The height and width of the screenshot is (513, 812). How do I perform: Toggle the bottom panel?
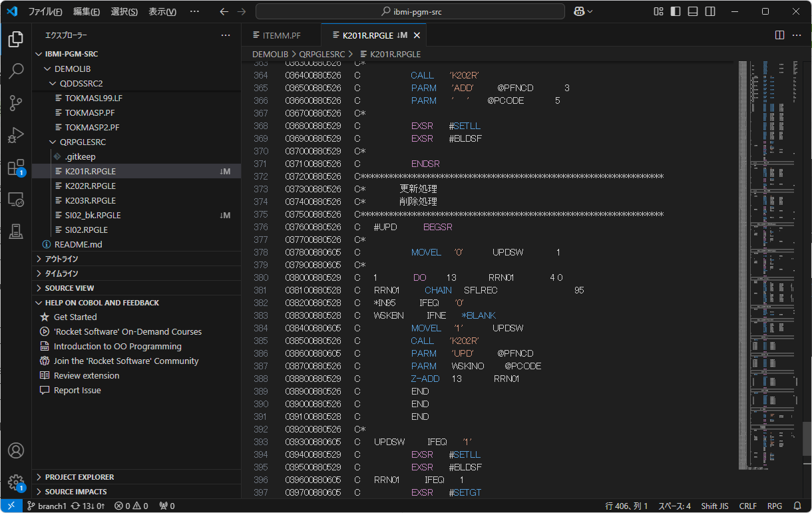tap(693, 11)
